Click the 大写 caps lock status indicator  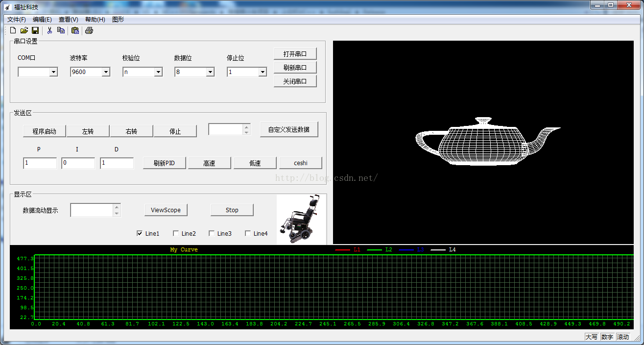click(592, 337)
